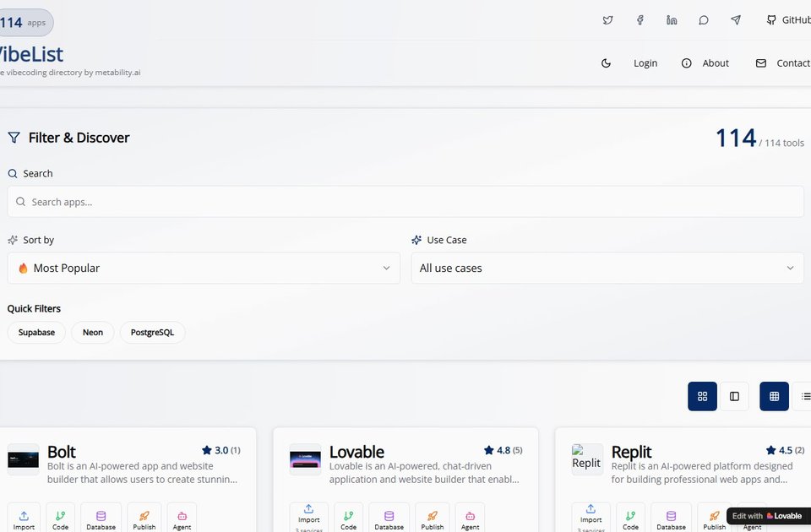Click the VibeList logo title

(31, 54)
